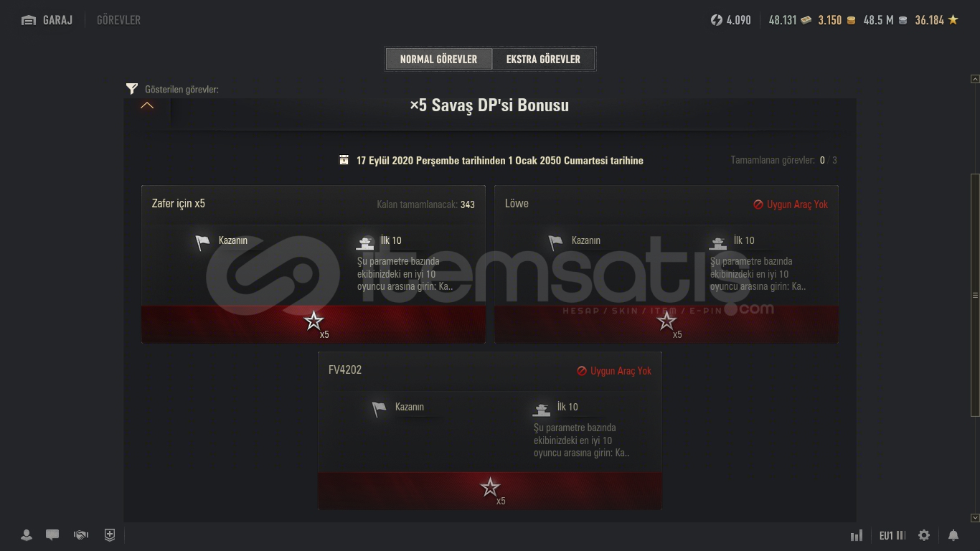Switch to the Ekstra Görevler tab
This screenshot has width=980, height=551.
543,60
